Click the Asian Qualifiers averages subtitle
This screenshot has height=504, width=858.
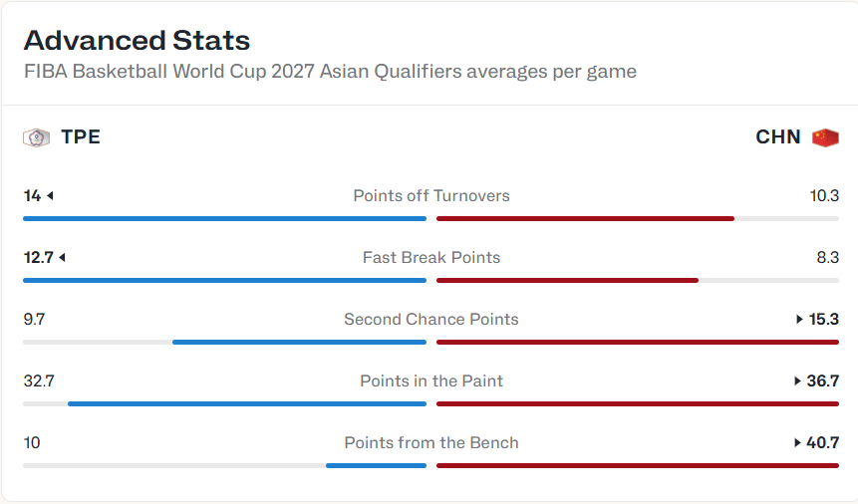330,72
